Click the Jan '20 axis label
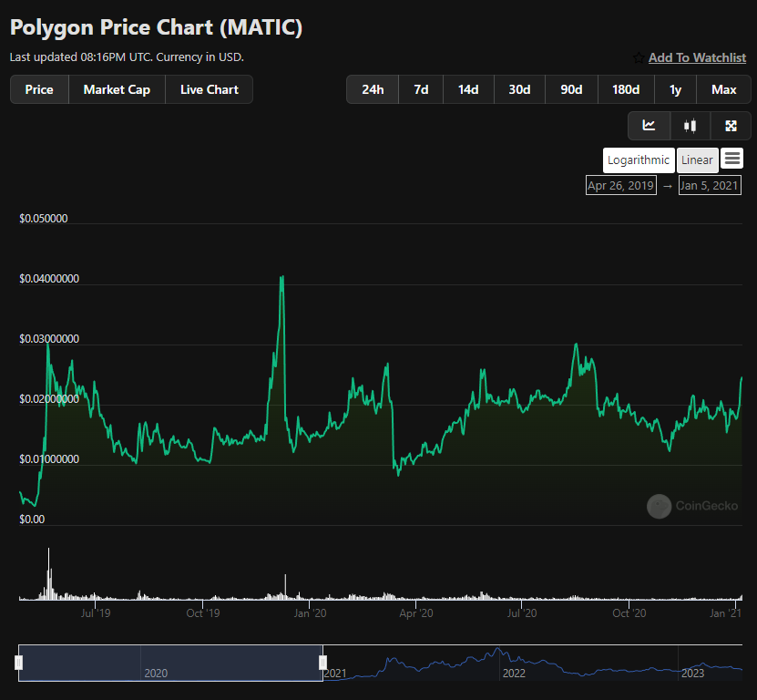 point(310,613)
